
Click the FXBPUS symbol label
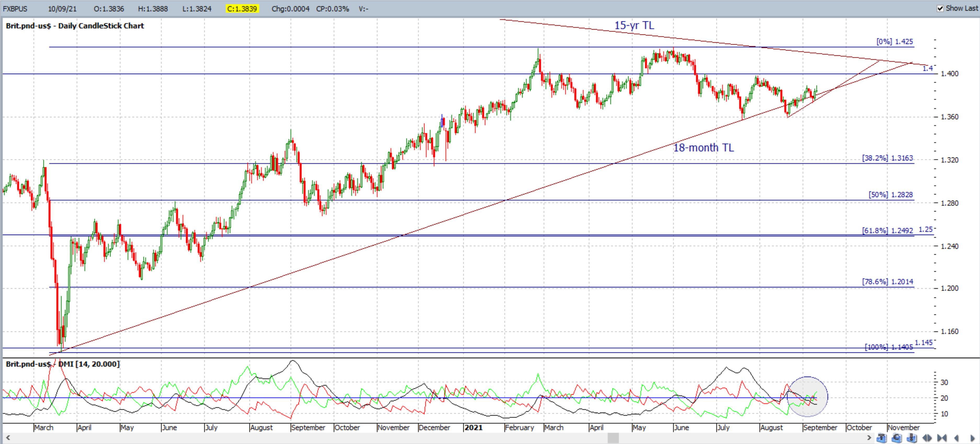[x=15, y=9]
